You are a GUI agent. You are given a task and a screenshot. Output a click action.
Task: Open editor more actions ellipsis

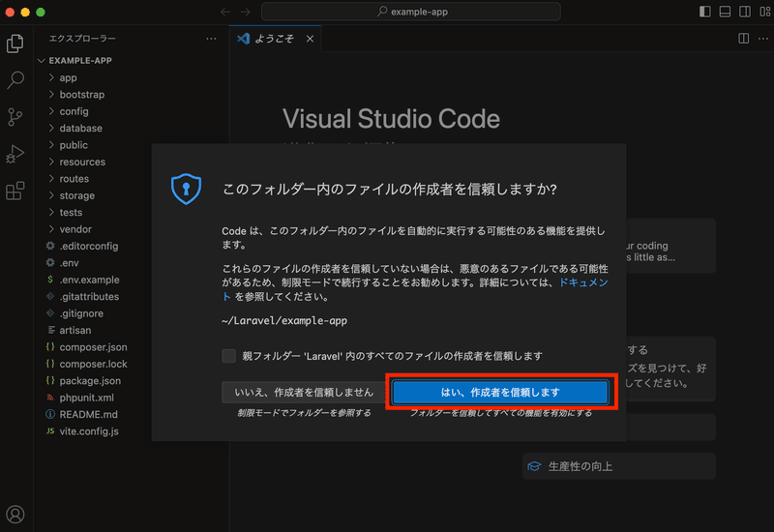tap(762, 39)
